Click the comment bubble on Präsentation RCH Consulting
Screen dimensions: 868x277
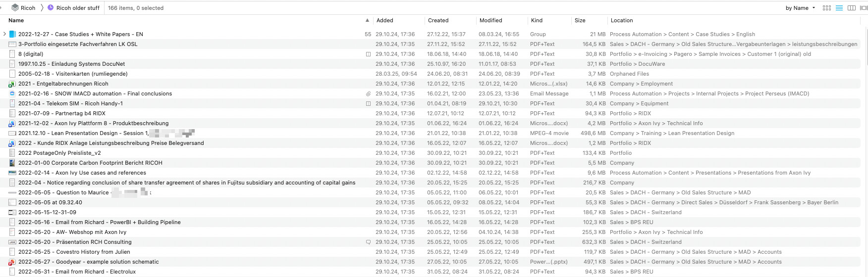368,242
